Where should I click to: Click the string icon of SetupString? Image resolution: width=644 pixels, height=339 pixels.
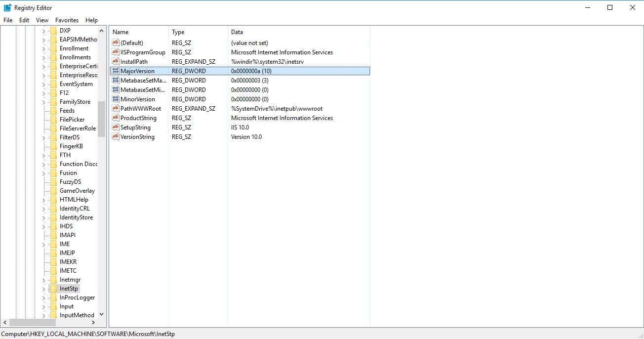coord(116,127)
